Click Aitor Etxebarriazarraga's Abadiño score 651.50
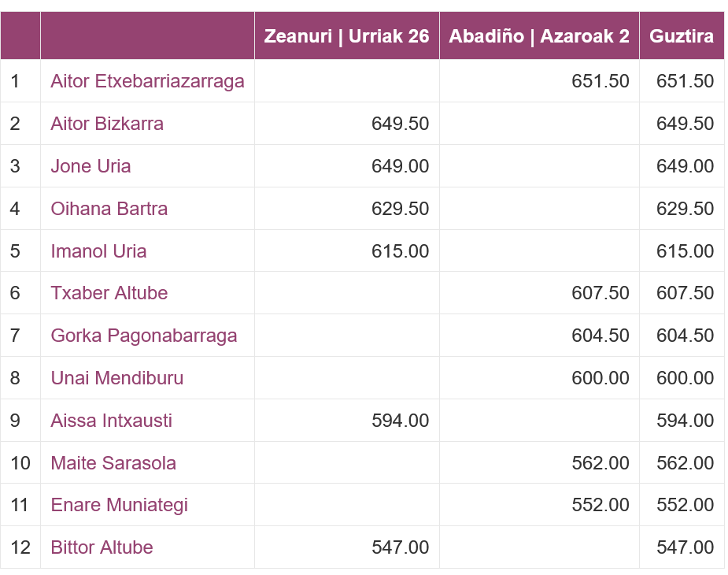 click(x=601, y=81)
